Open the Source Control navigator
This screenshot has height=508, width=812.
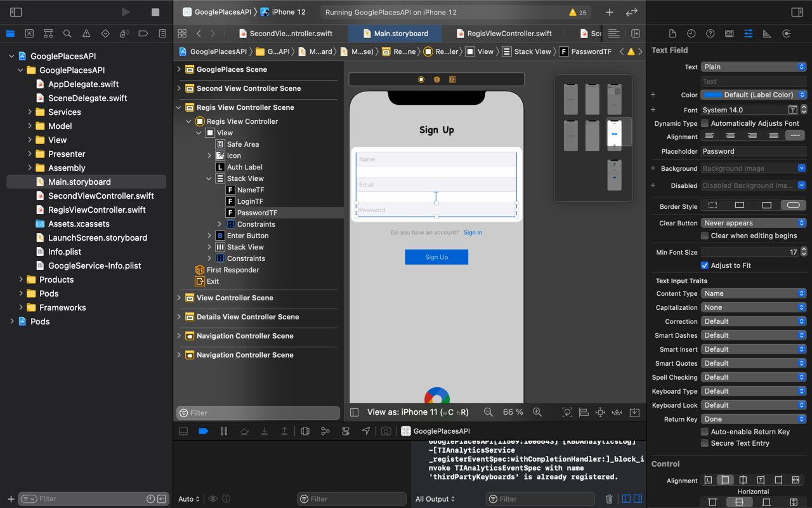[29, 33]
